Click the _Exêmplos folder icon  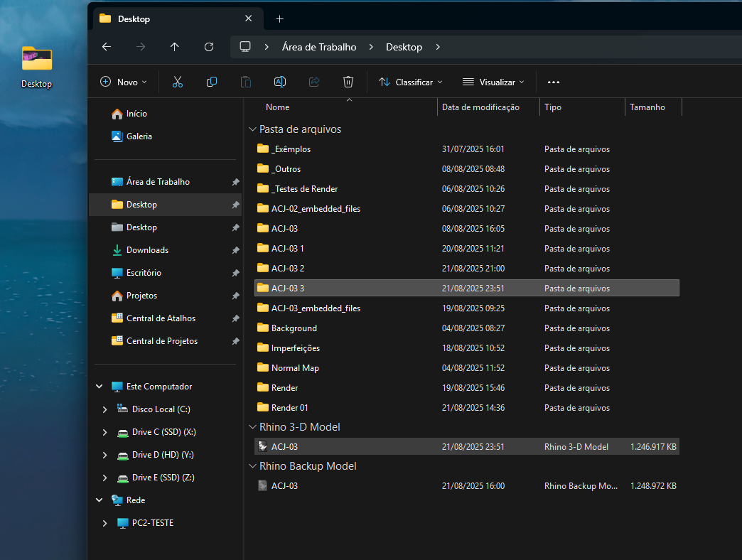[x=263, y=149]
